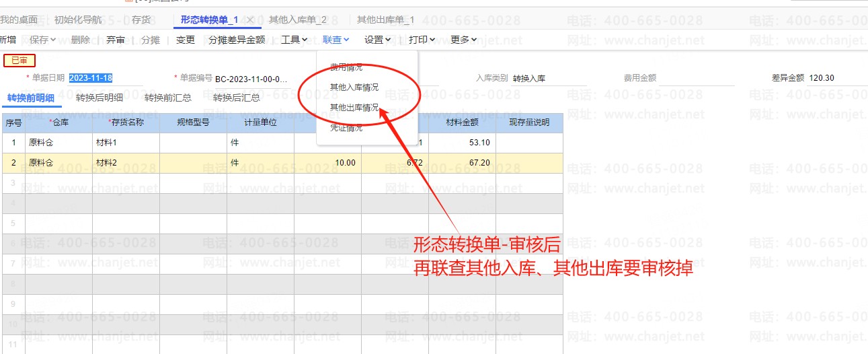The height and width of the screenshot is (354, 868).
Task: Close the 形态转换单_1 tab
Action: pos(250,20)
